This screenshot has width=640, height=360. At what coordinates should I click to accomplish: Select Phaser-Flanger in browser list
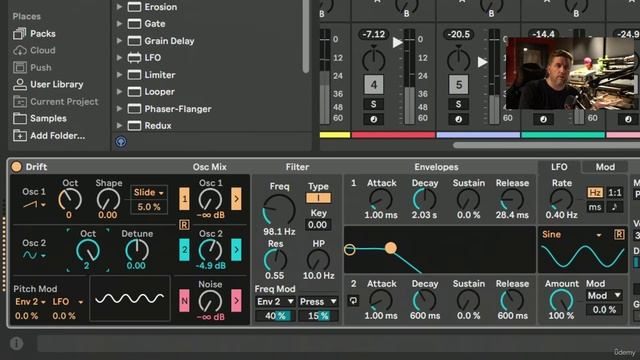point(178,109)
